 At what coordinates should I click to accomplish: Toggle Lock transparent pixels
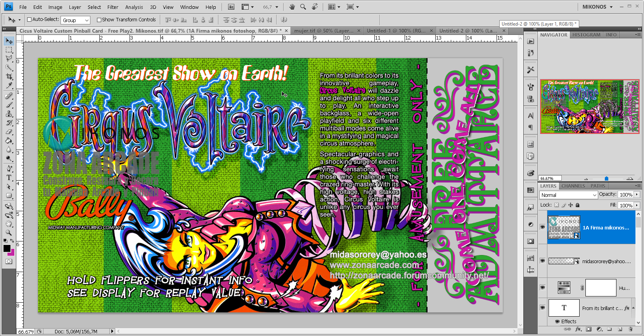click(556, 205)
